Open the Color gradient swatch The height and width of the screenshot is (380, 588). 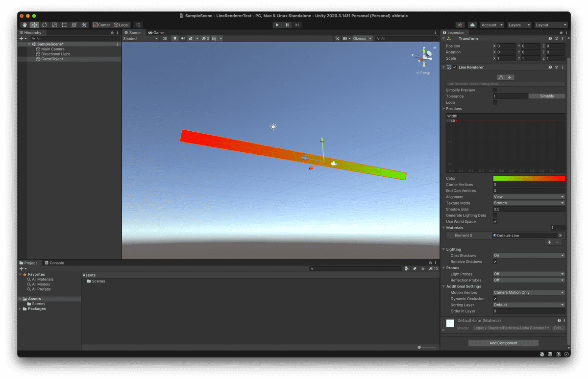pyautogui.click(x=529, y=178)
